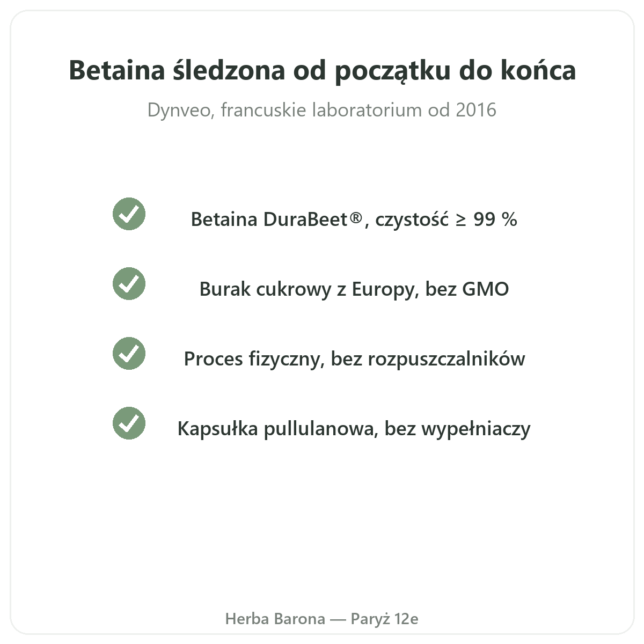Select the line Burak cukrowy z Europy
This screenshot has width=644, height=644.
pyautogui.click(x=354, y=289)
